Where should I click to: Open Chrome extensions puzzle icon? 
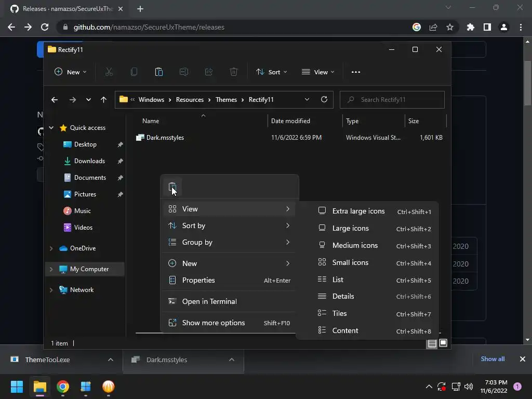[x=471, y=27]
